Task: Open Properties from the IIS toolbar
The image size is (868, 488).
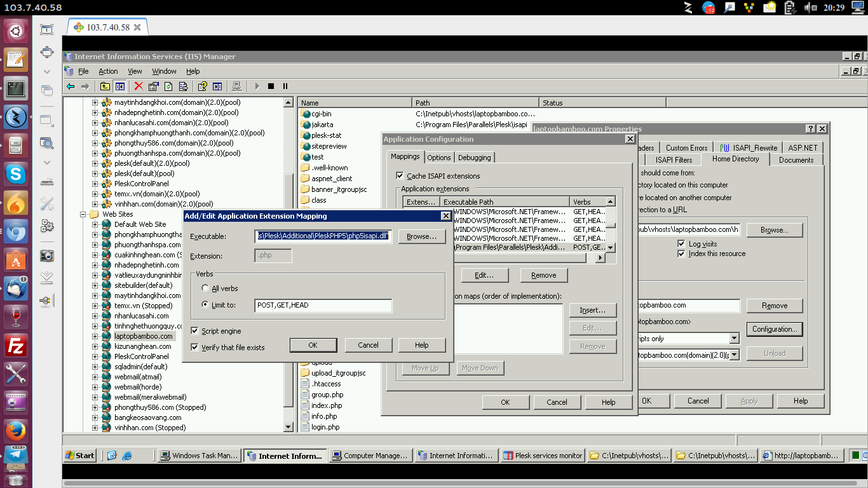Action: 154,86
